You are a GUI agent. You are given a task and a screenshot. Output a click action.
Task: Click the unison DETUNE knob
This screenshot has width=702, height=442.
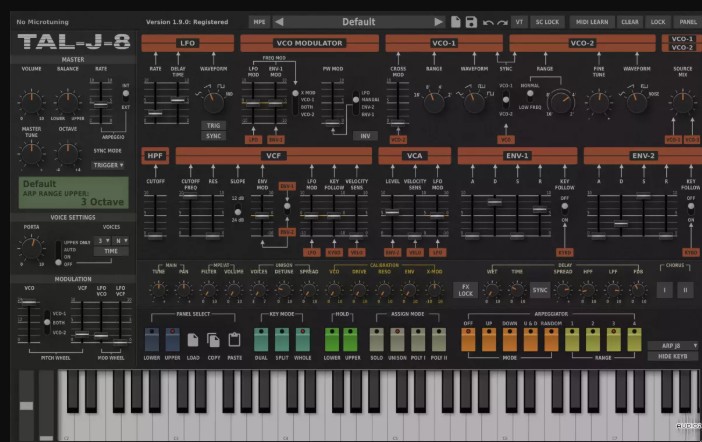pos(283,290)
